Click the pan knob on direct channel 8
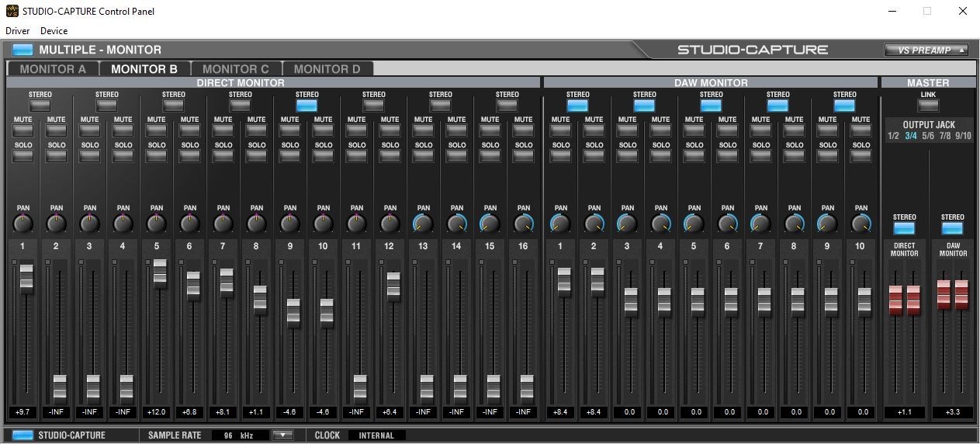 257,224
